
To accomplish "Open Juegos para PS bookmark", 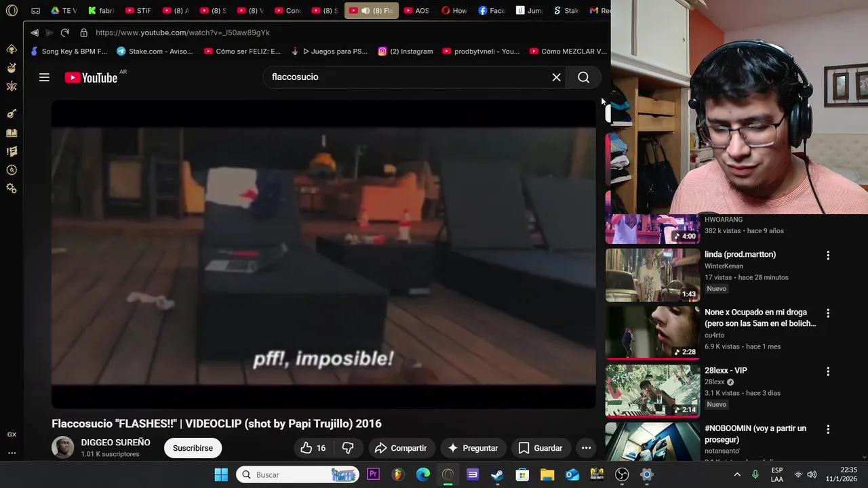I will pos(330,52).
